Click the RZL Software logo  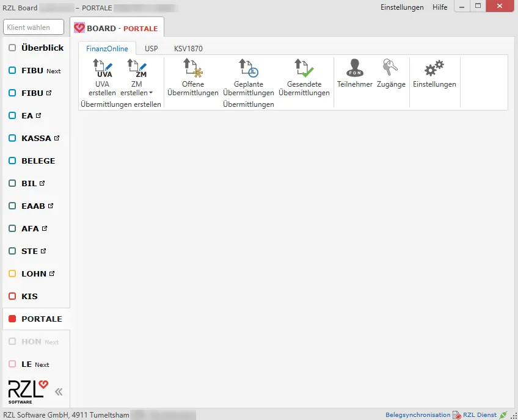click(28, 392)
